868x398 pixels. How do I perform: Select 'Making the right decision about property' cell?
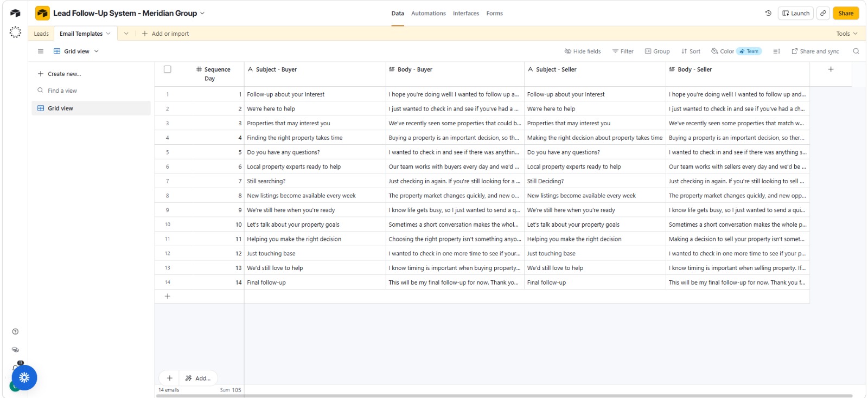click(x=595, y=138)
